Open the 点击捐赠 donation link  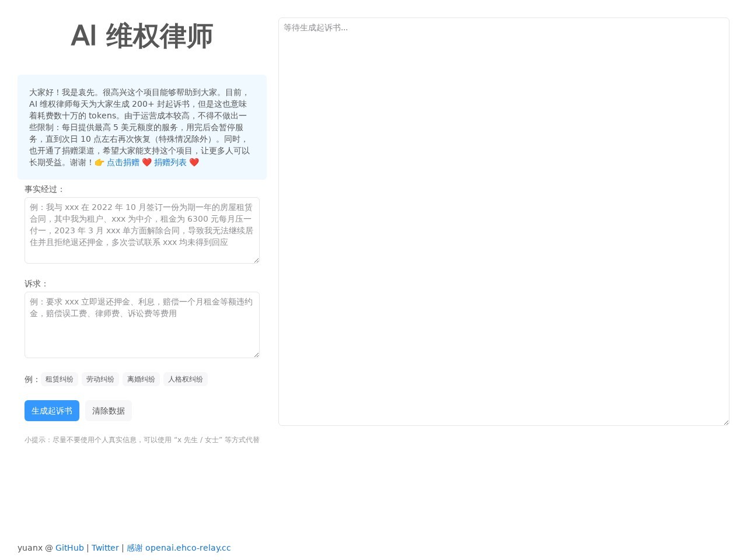click(x=123, y=162)
